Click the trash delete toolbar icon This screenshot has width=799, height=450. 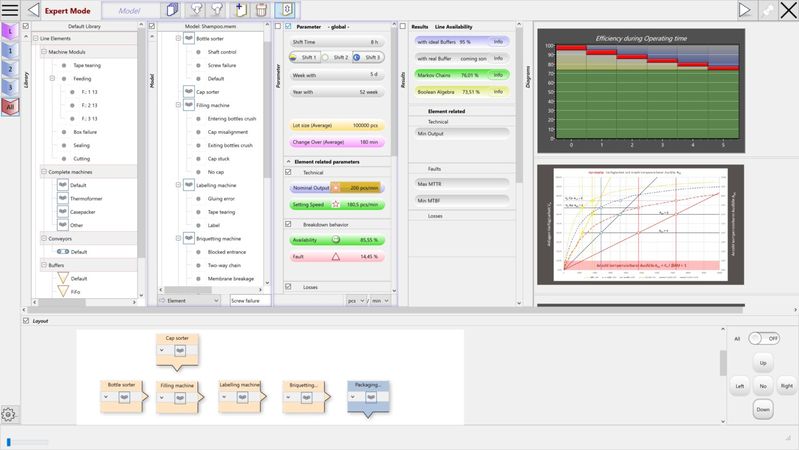260,10
